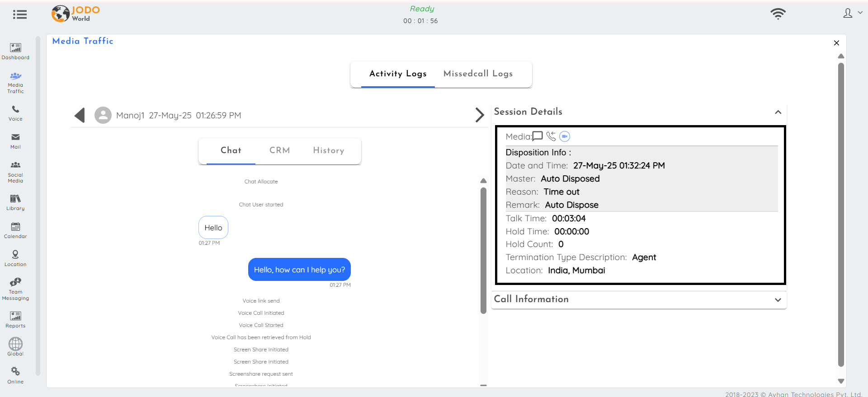Go to the previous session with back arrow
The height and width of the screenshot is (397, 868).
[x=80, y=115]
